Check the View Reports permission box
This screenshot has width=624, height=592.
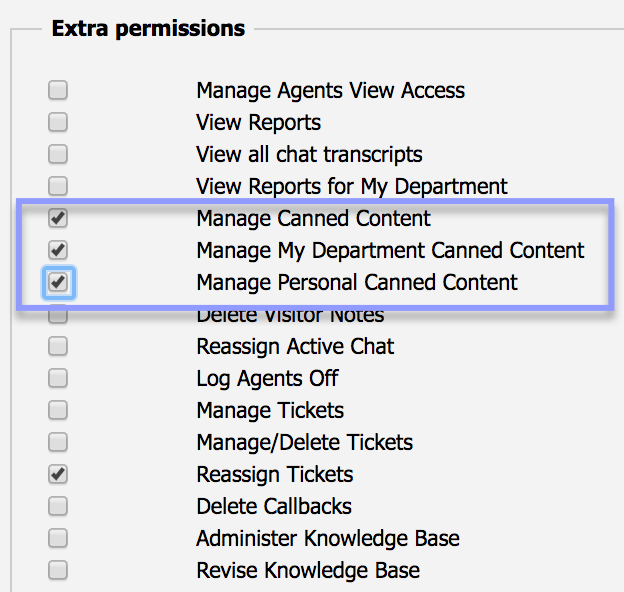[x=58, y=123]
